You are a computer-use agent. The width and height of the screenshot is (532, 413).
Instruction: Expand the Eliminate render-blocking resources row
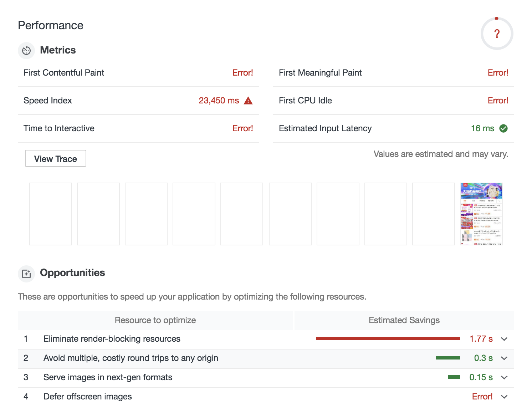pyautogui.click(x=504, y=339)
